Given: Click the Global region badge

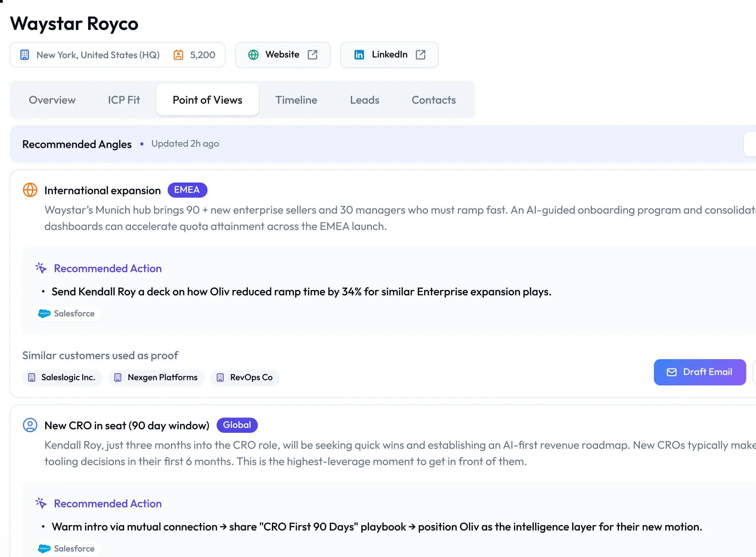Looking at the screenshot, I should pos(237,425).
